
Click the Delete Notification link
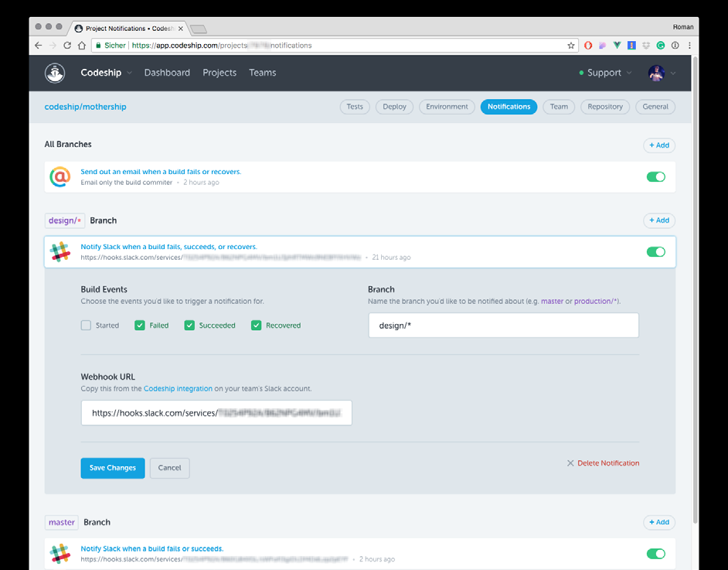click(608, 463)
